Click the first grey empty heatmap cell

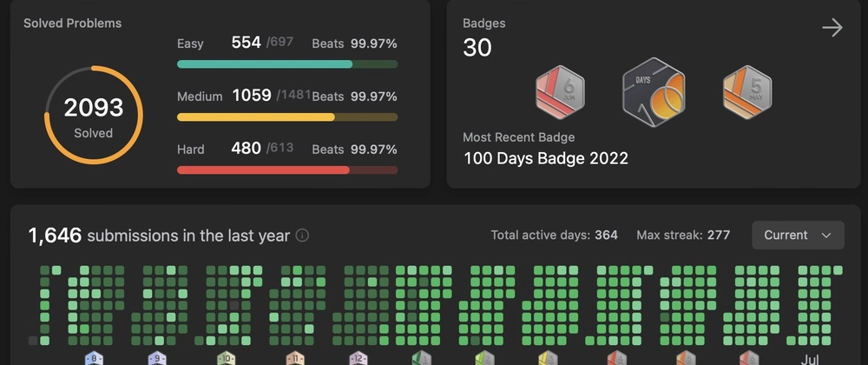33,341
